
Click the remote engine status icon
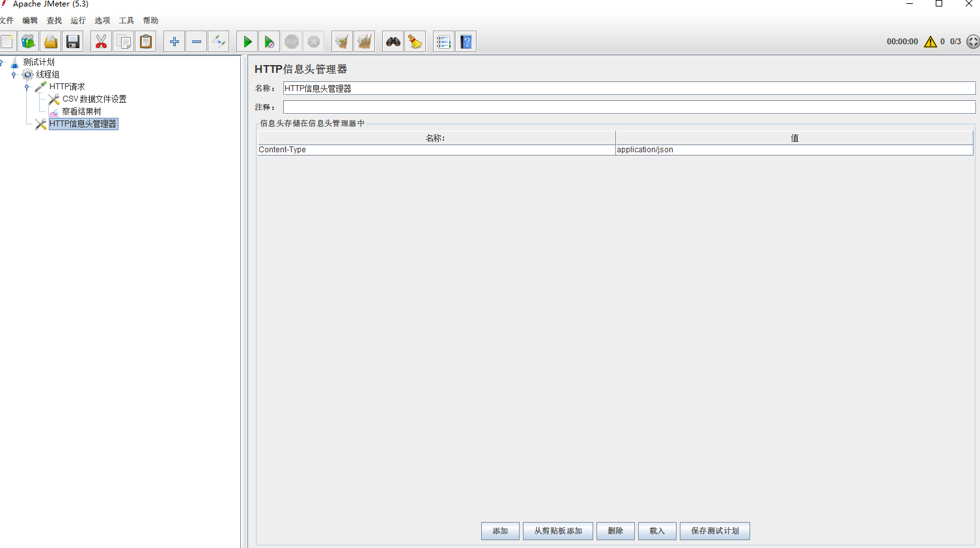973,42
